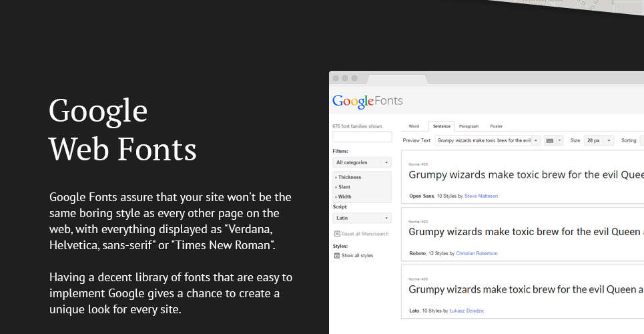Click the paragraph starting "Having a decent library"

click(171, 294)
